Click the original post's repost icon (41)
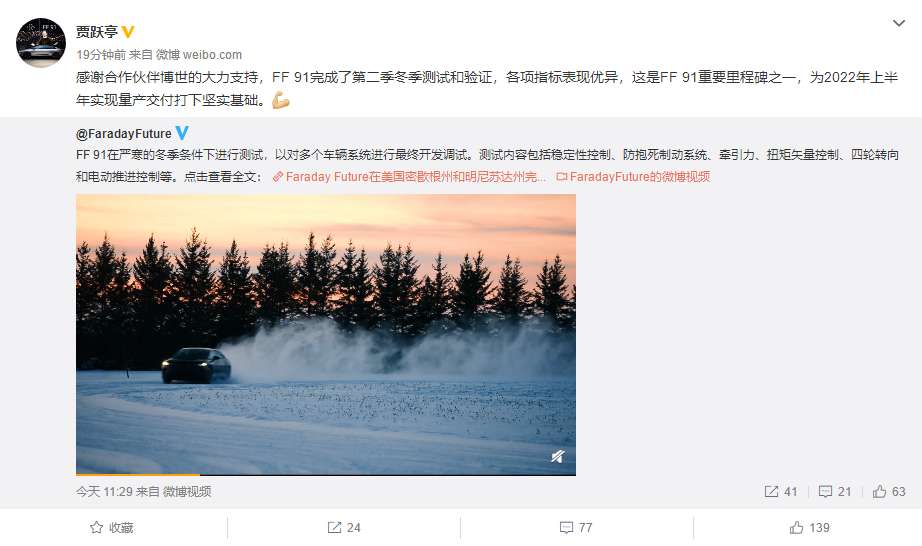This screenshot has height=546, width=922. pos(780,491)
